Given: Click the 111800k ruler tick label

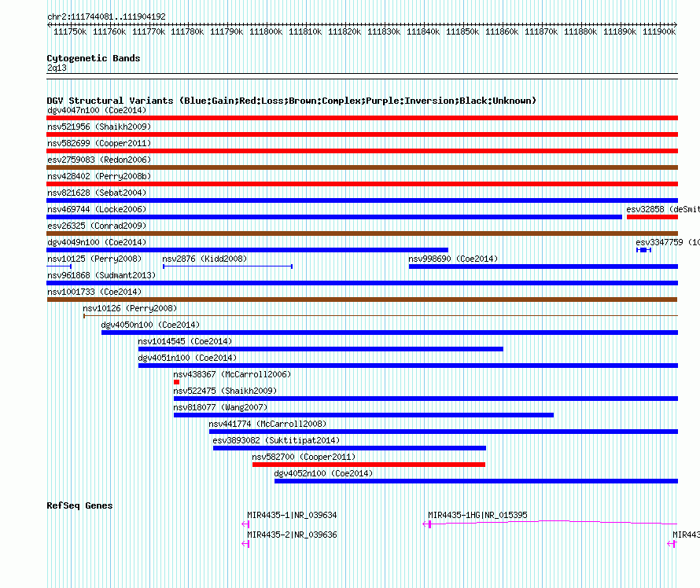Looking at the screenshot, I should [266, 31].
